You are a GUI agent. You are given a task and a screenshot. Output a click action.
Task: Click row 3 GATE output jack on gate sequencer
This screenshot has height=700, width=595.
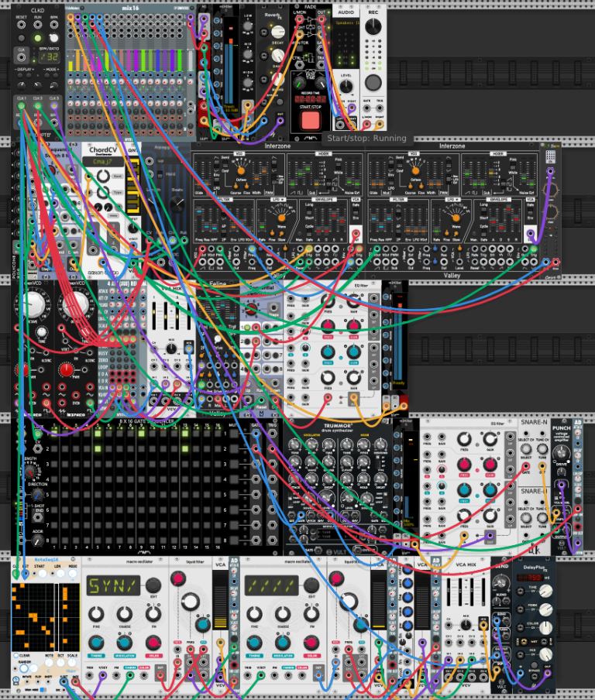(256, 465)
